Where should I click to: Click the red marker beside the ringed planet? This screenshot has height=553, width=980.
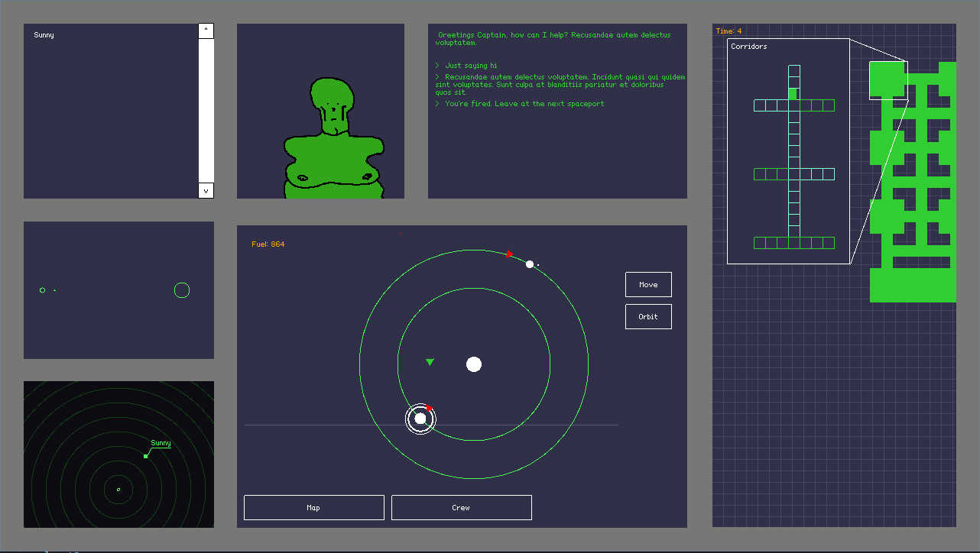point(429,409)
